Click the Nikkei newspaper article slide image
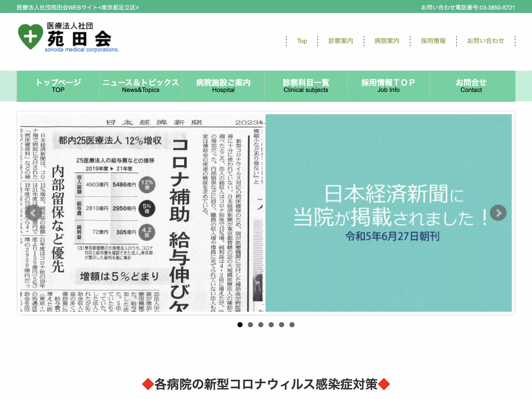 (x=143, y=213)
